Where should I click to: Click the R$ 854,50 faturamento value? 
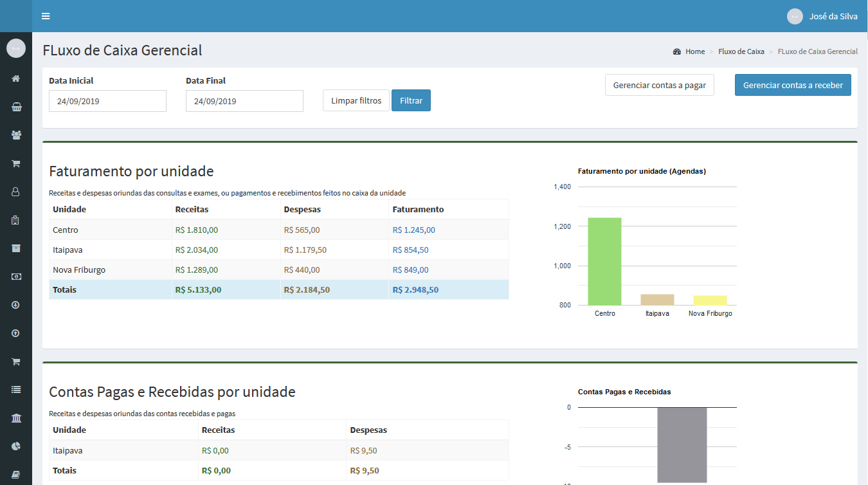410,250
